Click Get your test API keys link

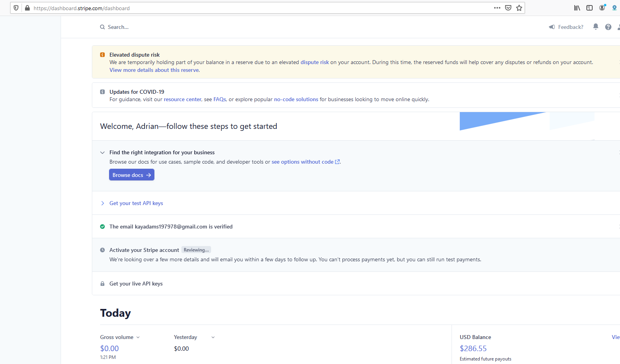[136, 203]
